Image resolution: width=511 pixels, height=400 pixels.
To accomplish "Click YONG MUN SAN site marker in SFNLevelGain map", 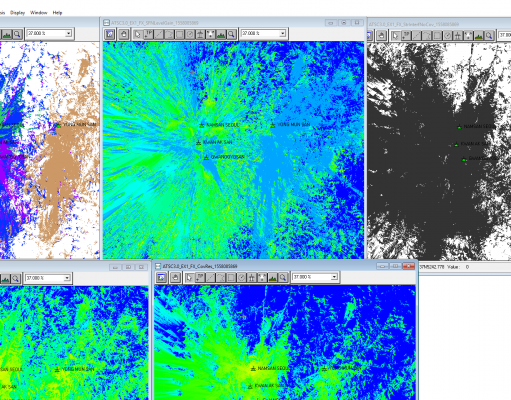I will point(273,125).
